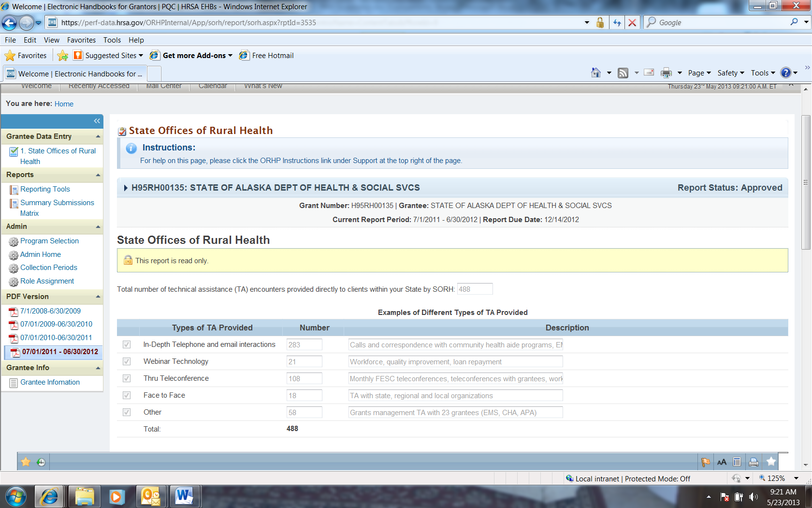Toggle the Webinar Technology checkbox
The width and height of the screenshot is (812, 508).
(127, 361)
